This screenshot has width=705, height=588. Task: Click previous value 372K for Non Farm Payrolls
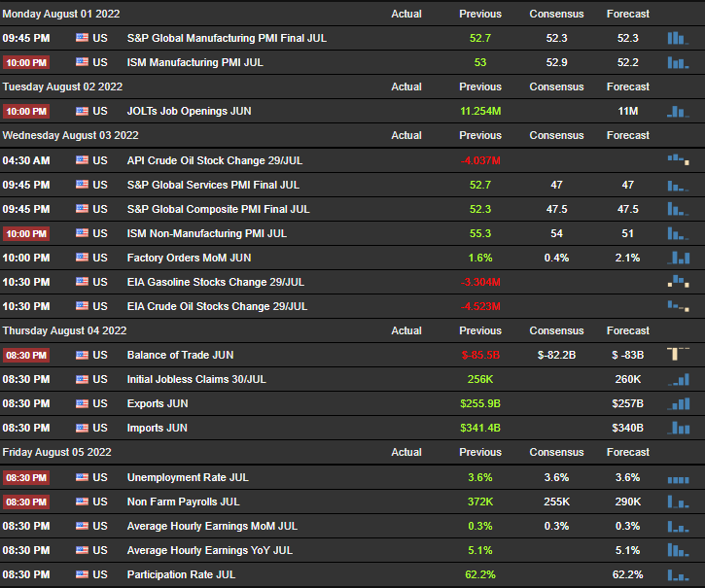(x=480, y=502)
